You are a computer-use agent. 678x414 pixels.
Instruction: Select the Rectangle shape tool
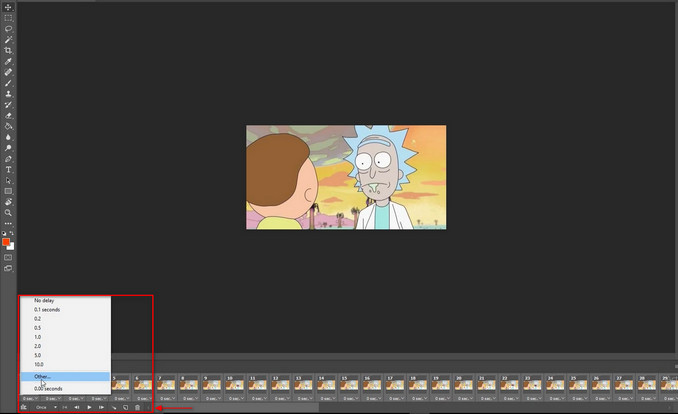point(8,191)
